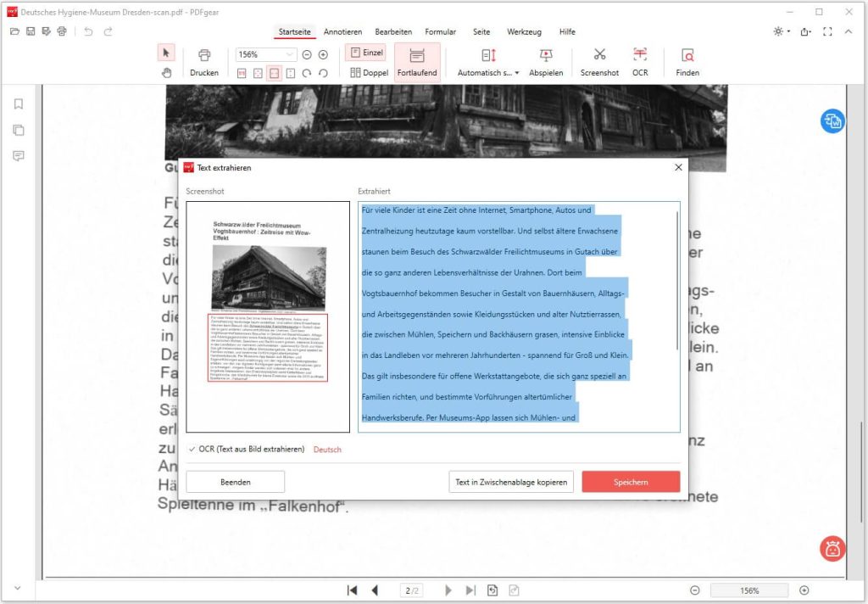Start Abspielen presentation mode

click(x=546, y=61)
